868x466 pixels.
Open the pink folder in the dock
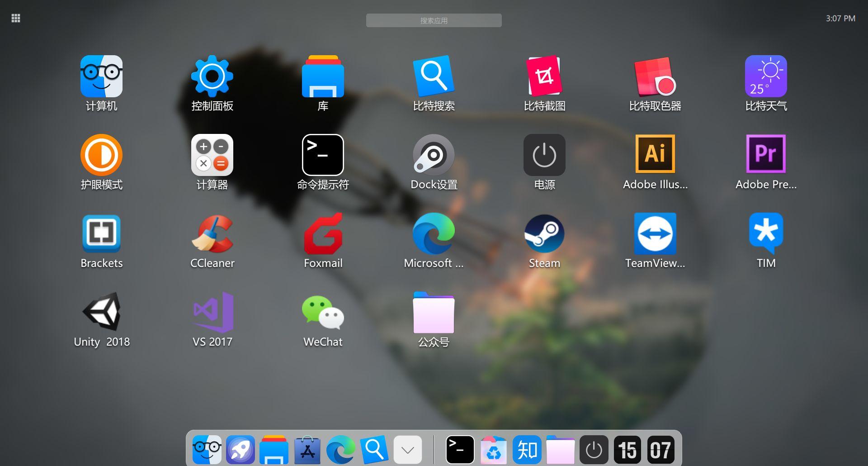coord(560,450)
